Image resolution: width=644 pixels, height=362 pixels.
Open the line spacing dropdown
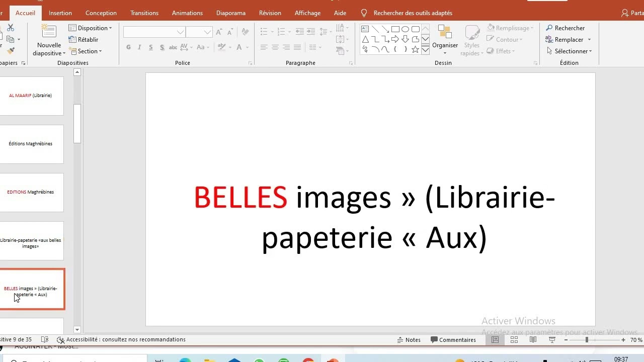click(x=326, y=32)
